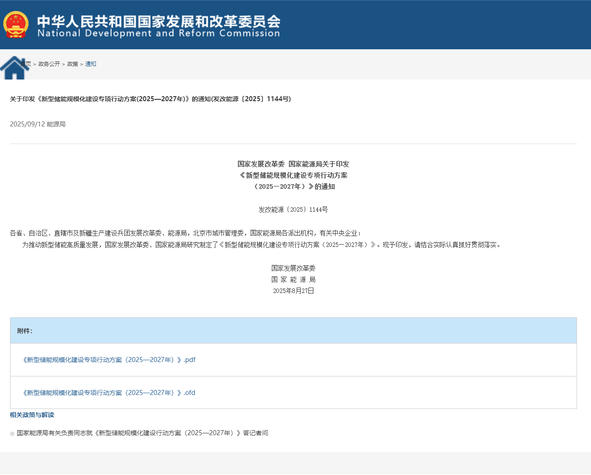This screenshot has height=475, width=591.
Task: Click the 2025年8月27日 signing date
Action: [293, 291]
